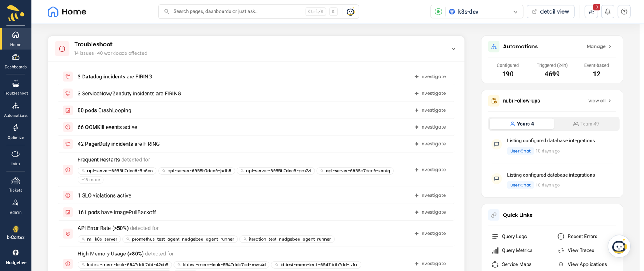Select pod chip api-server-6955b7dcc9-snntq
The height and width of the screenshot is (271, 644).
[355, 170]
